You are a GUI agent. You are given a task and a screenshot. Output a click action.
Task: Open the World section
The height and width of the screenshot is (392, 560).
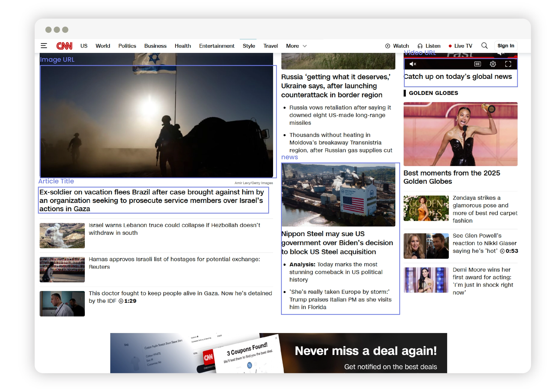pyautogui.click(x=103, y=46)
